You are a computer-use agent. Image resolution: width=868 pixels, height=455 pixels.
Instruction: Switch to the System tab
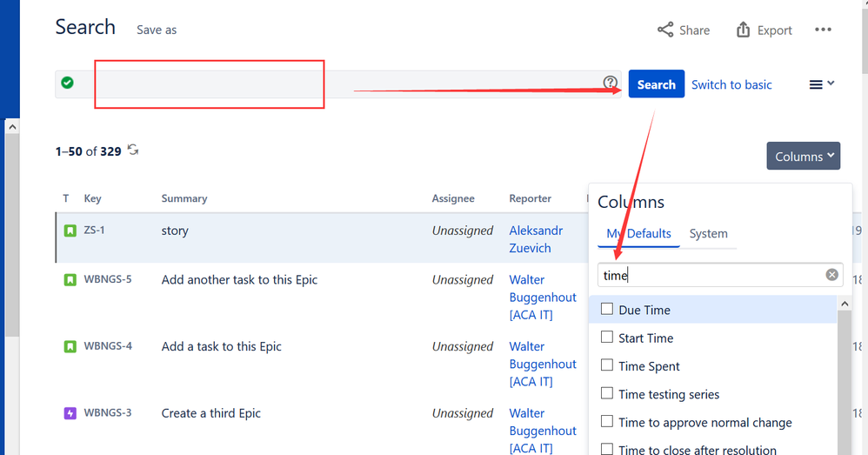709,233
